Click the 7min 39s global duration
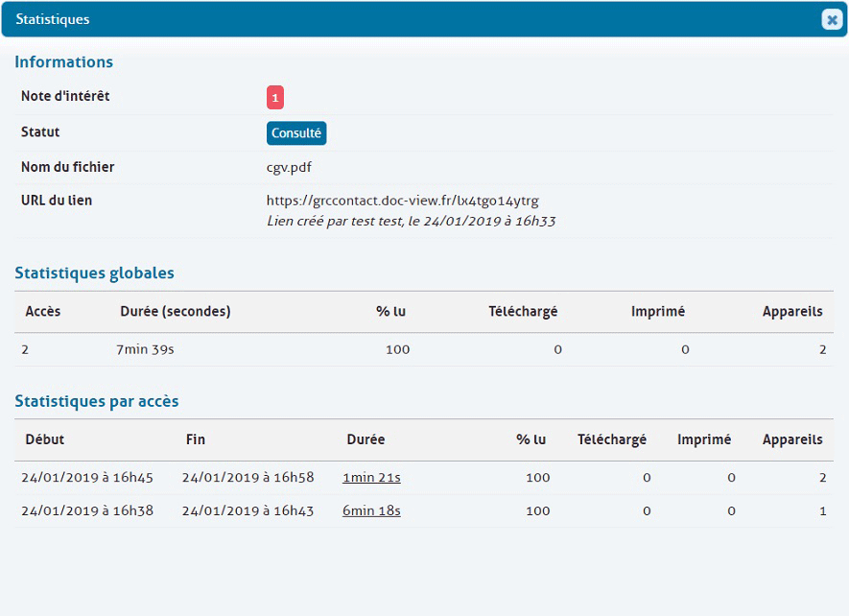849x616 pixels. 145,349
